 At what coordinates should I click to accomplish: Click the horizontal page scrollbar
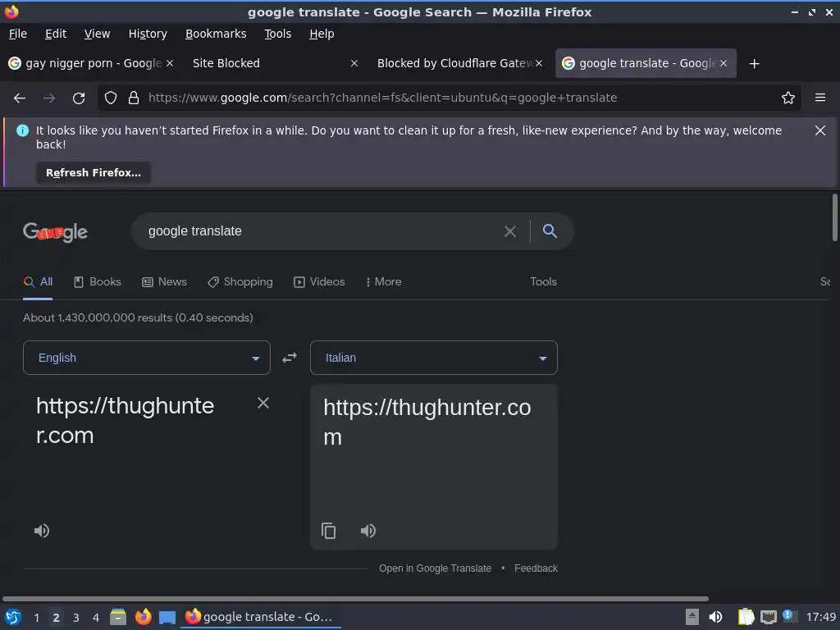pos(355,599)
